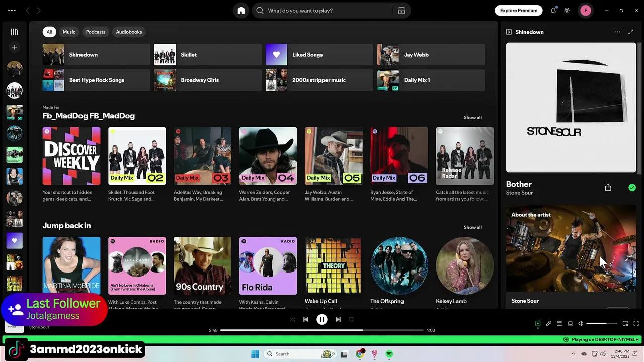
Task: Open Best Hype Rock Songs tile
Action: [x=96, y=80]
